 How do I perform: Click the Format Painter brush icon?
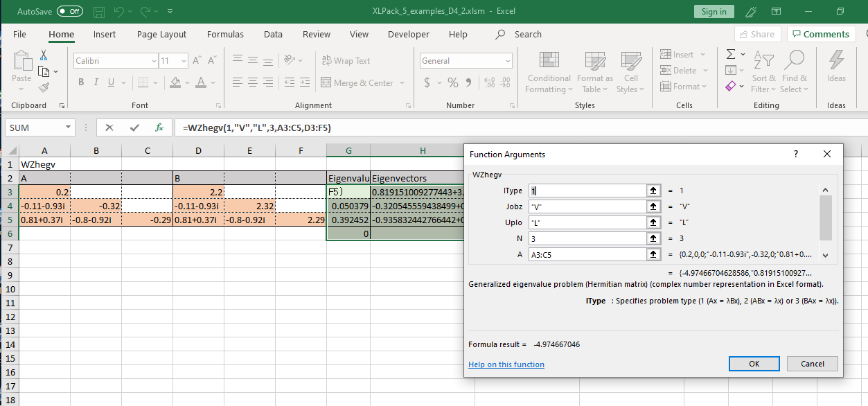click(44, 87)
